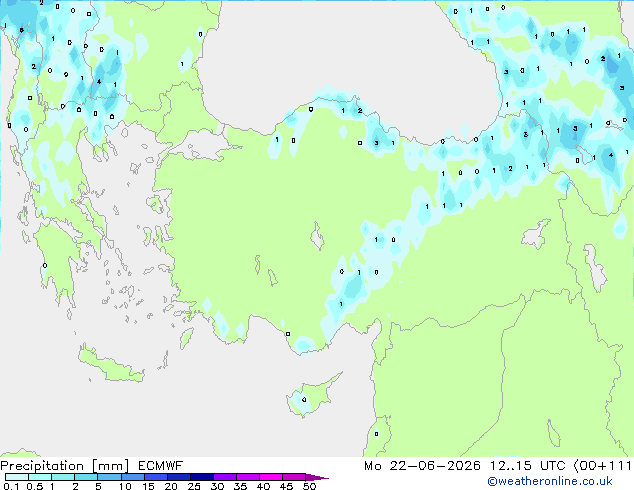
Task: Click the "20" legend scale label
Action: [x=171, y=486]
